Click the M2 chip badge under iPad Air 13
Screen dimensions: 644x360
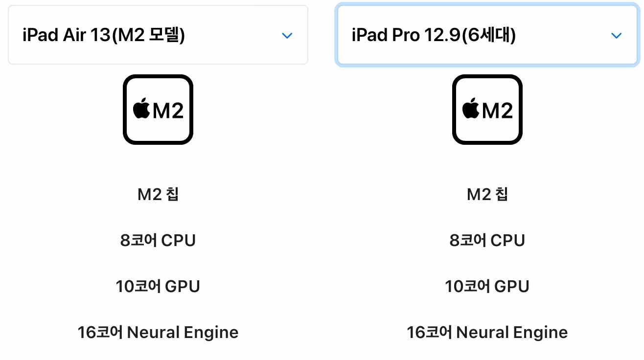[158, 109]
